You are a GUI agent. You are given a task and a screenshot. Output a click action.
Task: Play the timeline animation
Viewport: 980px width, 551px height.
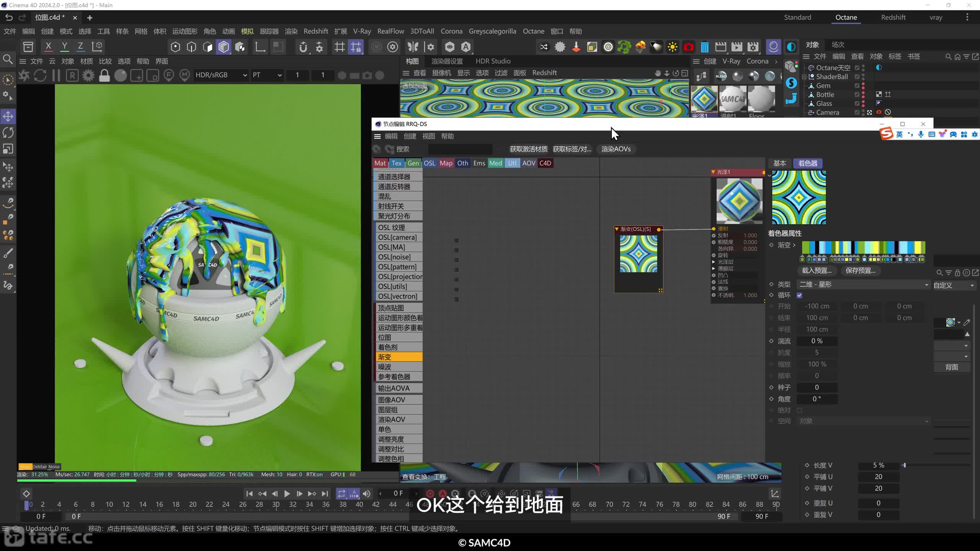click(x=287, y=494)
